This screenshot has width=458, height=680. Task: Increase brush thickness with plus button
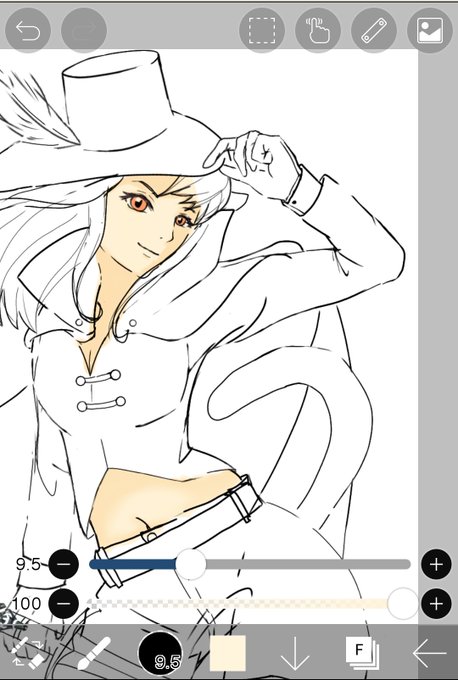pos(436,564)
